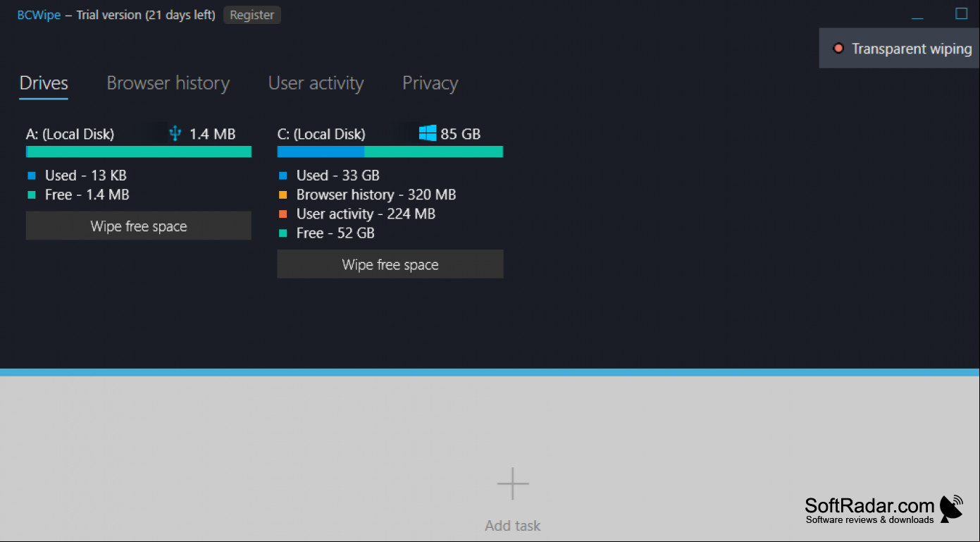Select 'Used - 13 KB' entry
The image size is (980, 542).
tap(86, 175)
